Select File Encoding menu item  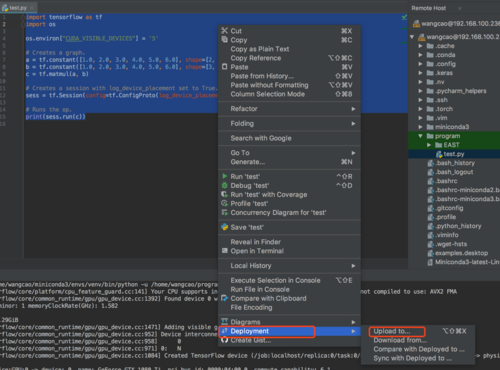(x=289, y=307)
